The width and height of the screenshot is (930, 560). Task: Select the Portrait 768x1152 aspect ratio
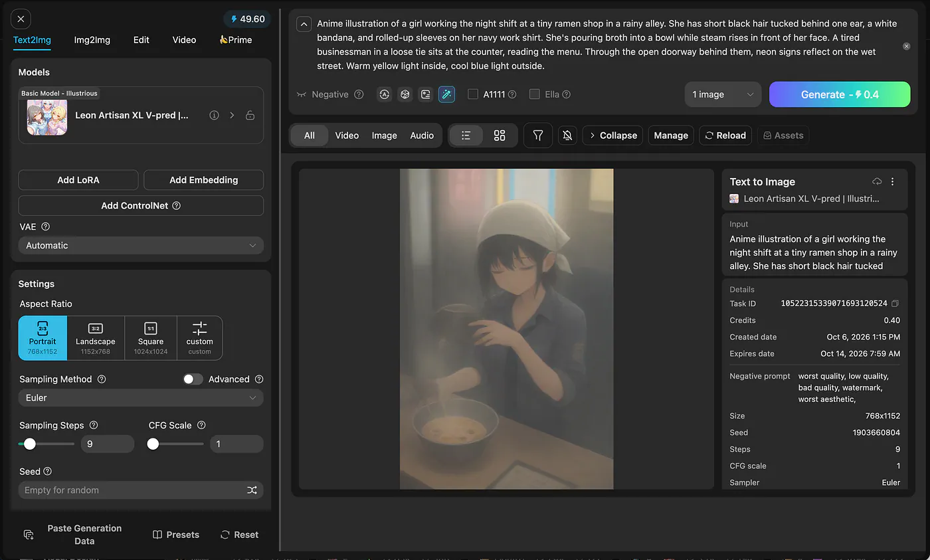pyautogui.click(x=43, y=338)
